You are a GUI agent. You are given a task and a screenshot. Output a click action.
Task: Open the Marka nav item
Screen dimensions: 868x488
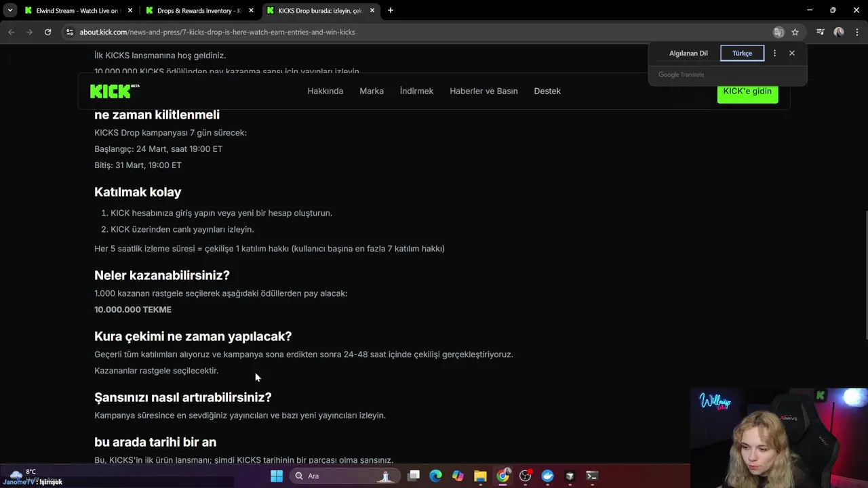click(372, 91)
